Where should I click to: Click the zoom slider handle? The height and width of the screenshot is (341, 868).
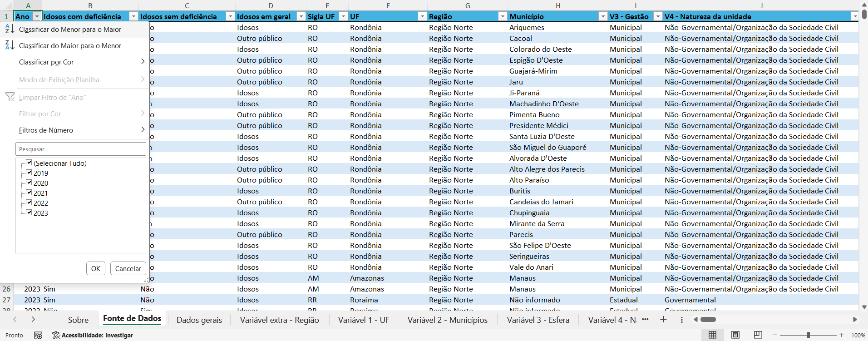[809, 335]
